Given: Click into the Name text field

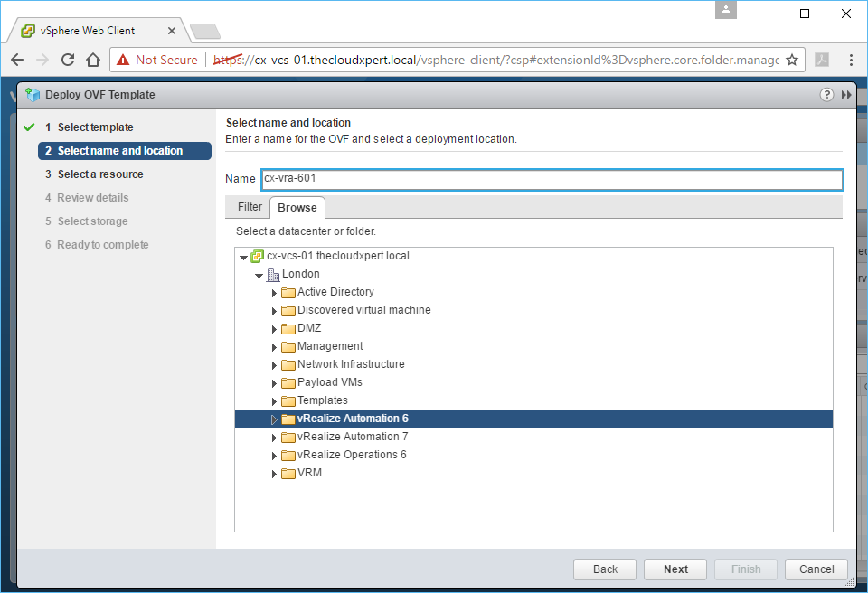Looking at the screenshot, I should point(552,179).
